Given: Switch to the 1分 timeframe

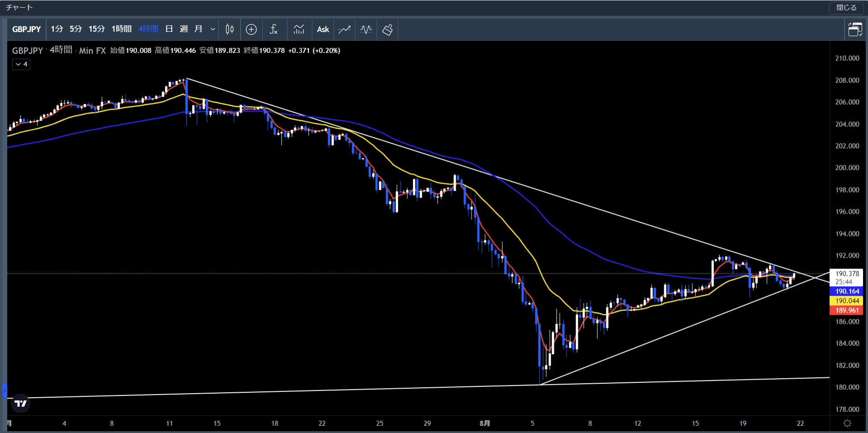Looking at the screenshot, I should pyautogui.click(x=57, y=29).
